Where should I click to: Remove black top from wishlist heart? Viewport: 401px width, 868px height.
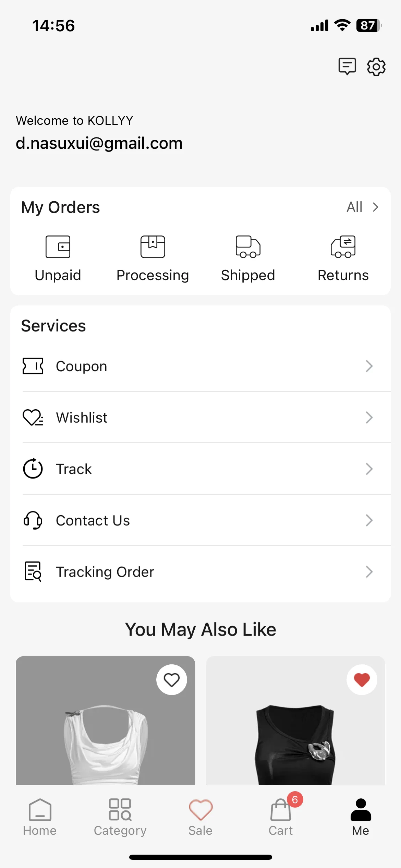click(362, 680)
